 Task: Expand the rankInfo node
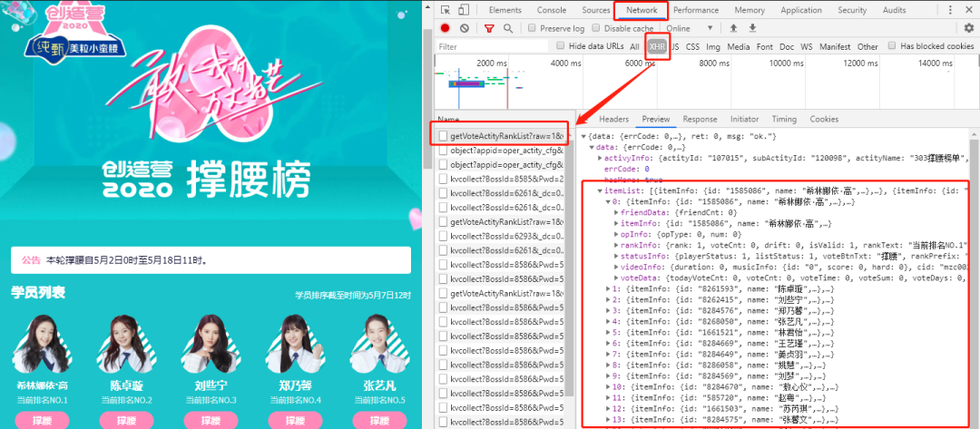coord(615,246)
